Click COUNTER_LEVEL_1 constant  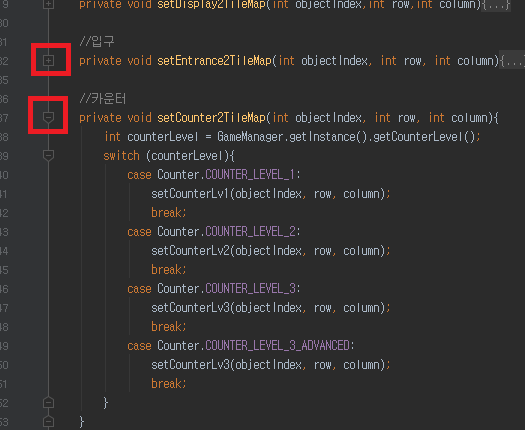click(x=250, y=175)
